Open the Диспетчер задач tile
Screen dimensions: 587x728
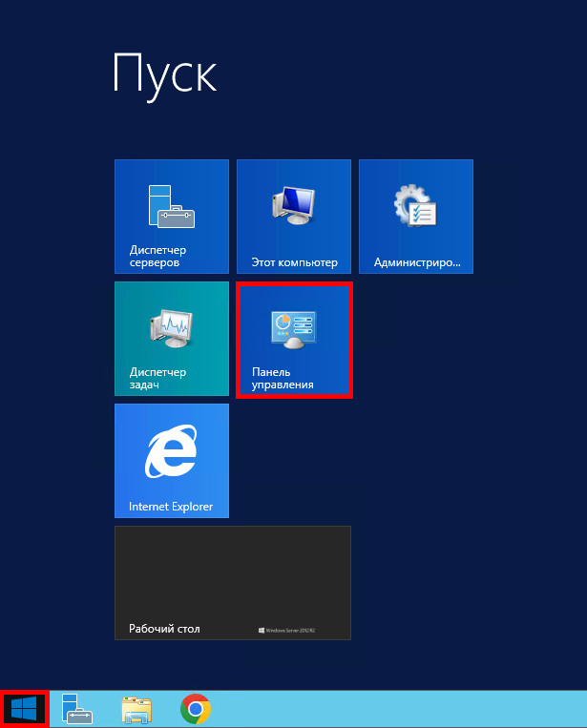point(172,338)
